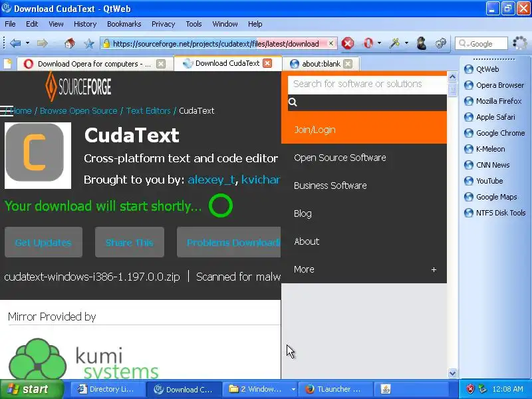This screenshot has height=399, width=532.
Task: Click the private browsing figure icon
Action: click(422, 43)
